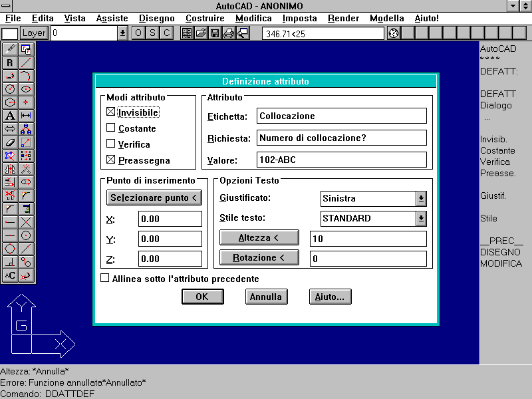Image resolution: width=532 pixels, height=399 pixels.
Task: Select the Text tool (letter A)
Action: [10, 116]
